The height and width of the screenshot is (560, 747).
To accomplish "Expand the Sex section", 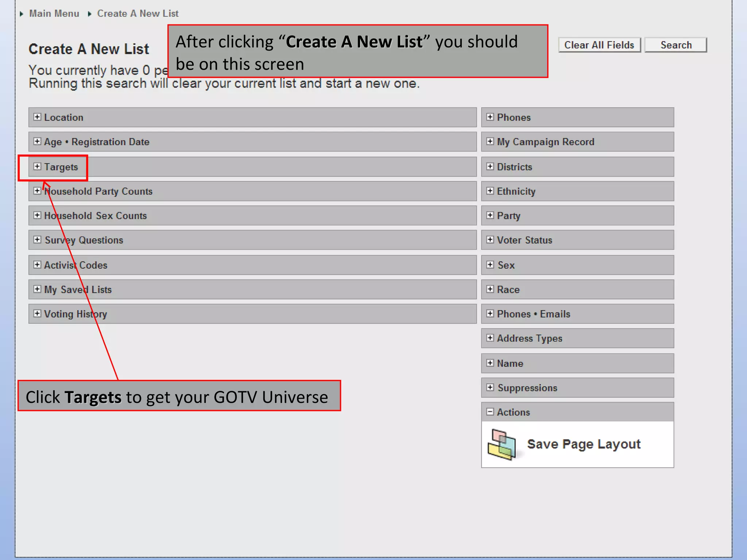I will (490, 265).
